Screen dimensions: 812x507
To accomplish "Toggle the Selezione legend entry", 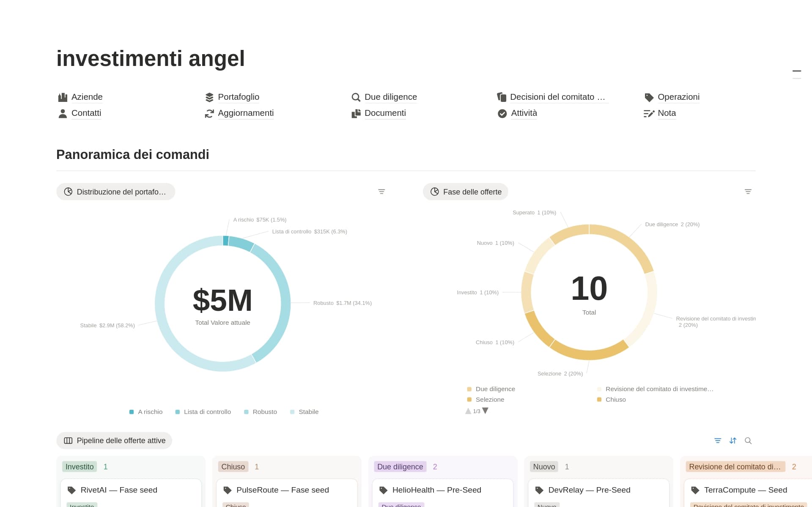I will click(486, 400).
